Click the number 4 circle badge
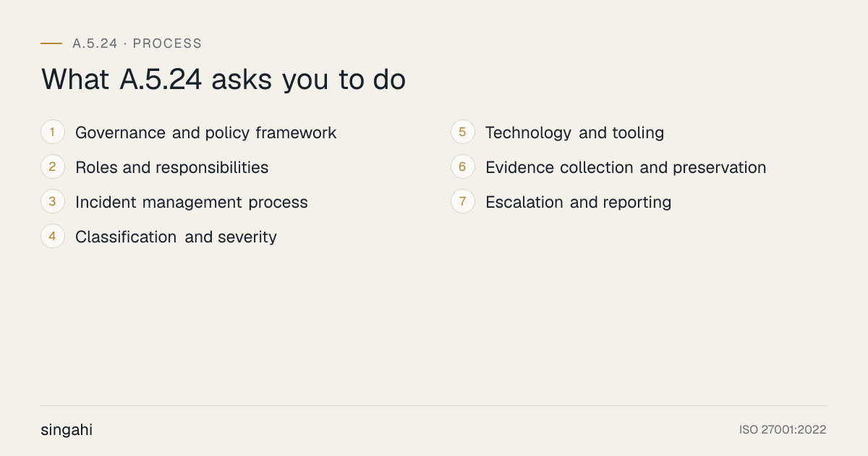This screenshot has width=868, height=456. coord(53,237)
